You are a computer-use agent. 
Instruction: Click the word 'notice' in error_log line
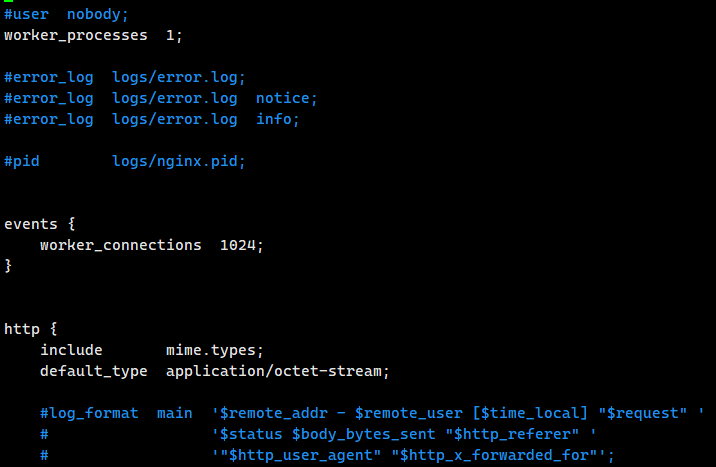point(282,98)
